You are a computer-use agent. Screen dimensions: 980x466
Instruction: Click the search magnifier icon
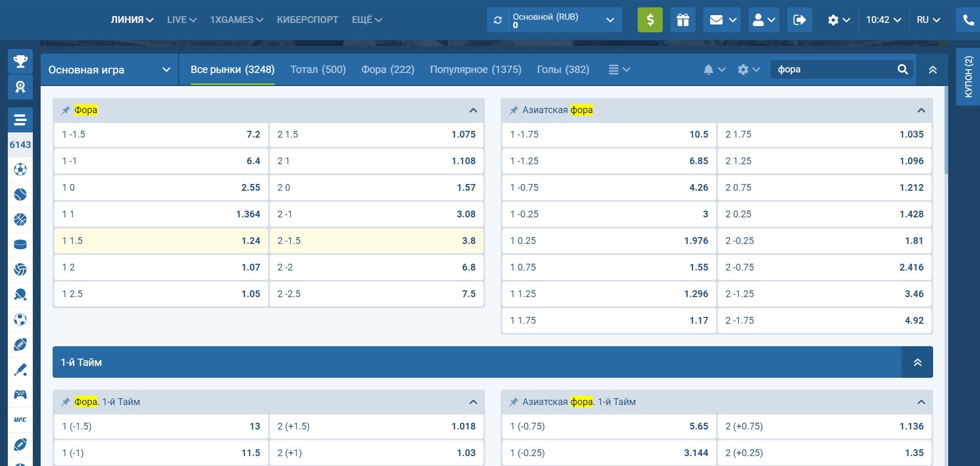[903, 69]
